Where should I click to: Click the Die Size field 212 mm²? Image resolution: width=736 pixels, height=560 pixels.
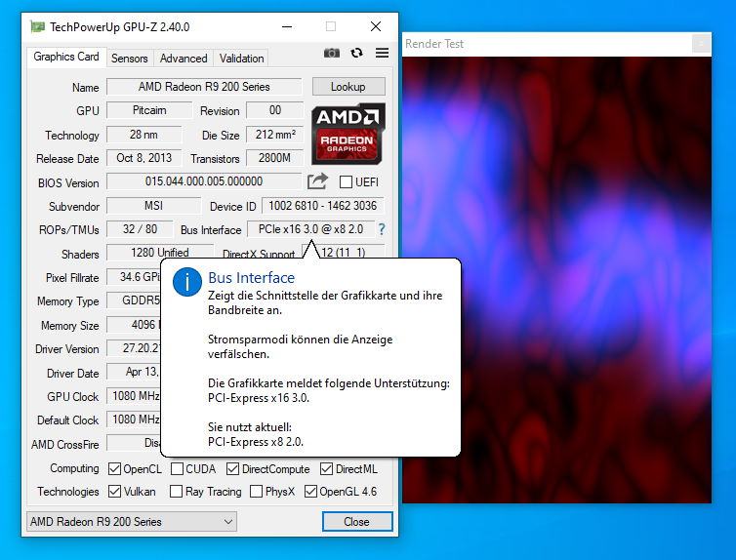coord(275,135)
